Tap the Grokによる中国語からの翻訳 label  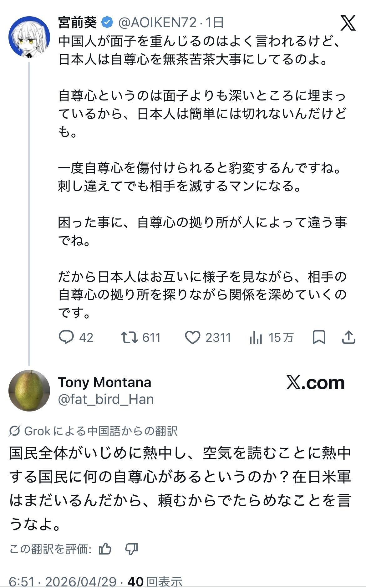point(101,431)
